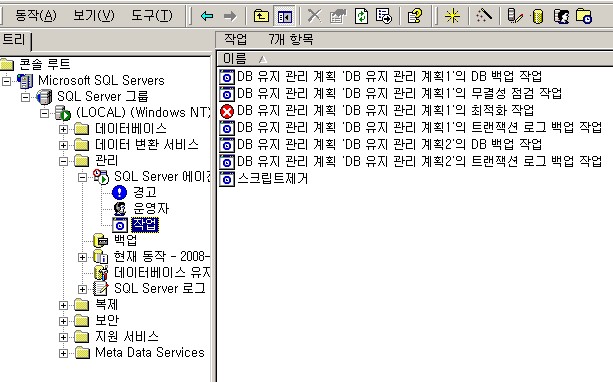
Task: Select the 운영자 operator icon
Action: (x=120, y=209)
